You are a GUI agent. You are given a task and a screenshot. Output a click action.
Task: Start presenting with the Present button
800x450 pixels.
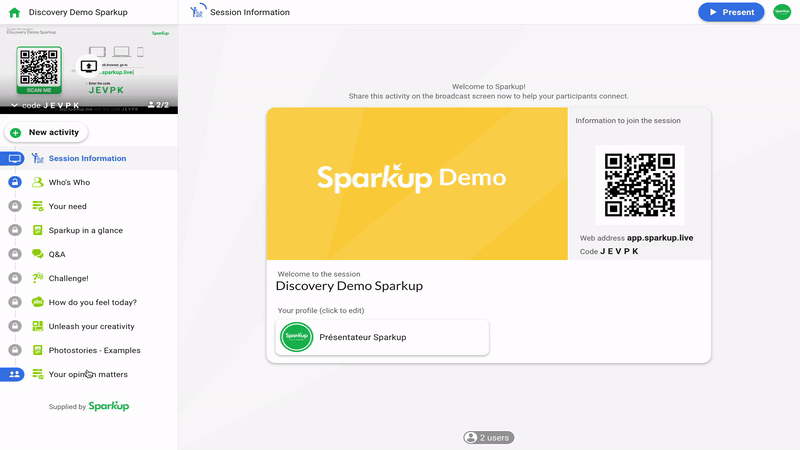(x=731, y=12)
